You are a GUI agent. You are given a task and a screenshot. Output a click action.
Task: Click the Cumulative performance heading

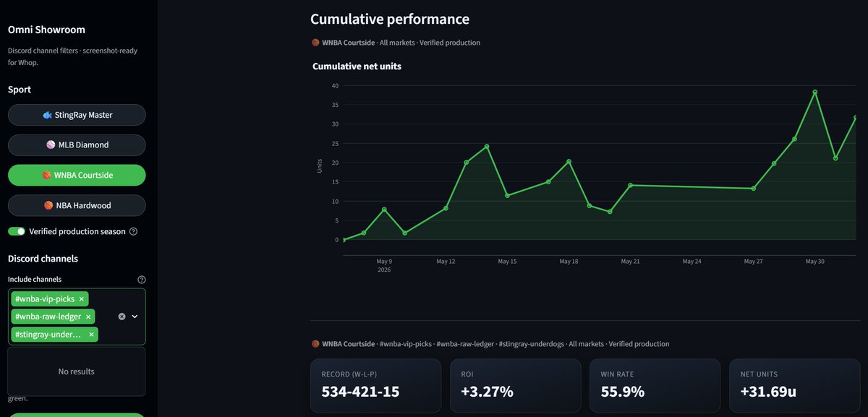tap(390, 20)
